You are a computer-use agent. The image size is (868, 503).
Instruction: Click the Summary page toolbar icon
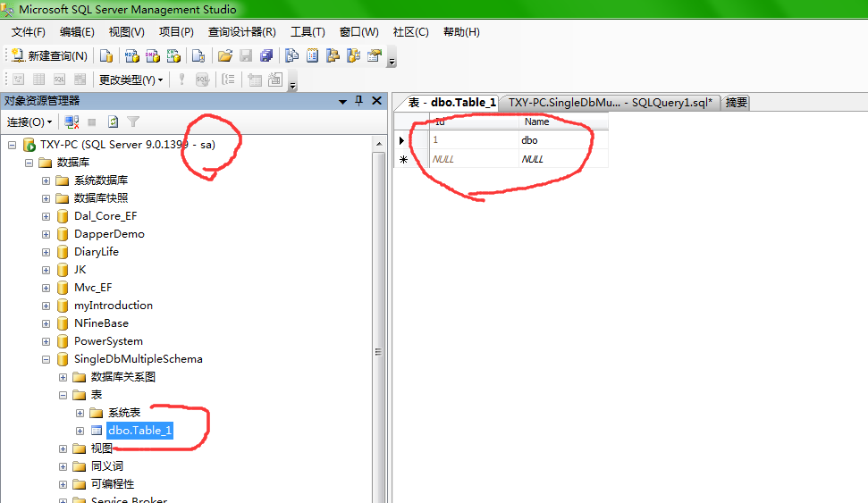click(x=312, y=56)
